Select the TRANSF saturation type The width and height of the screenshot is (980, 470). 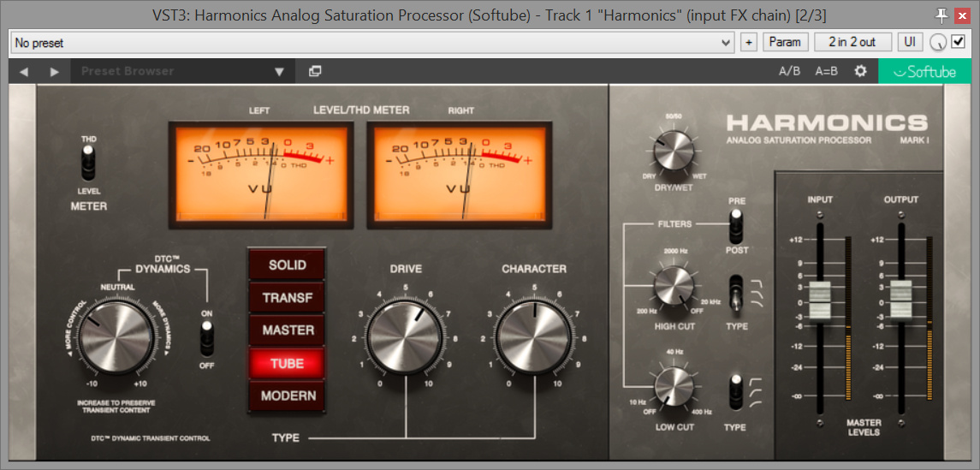(x=288, y=298)
